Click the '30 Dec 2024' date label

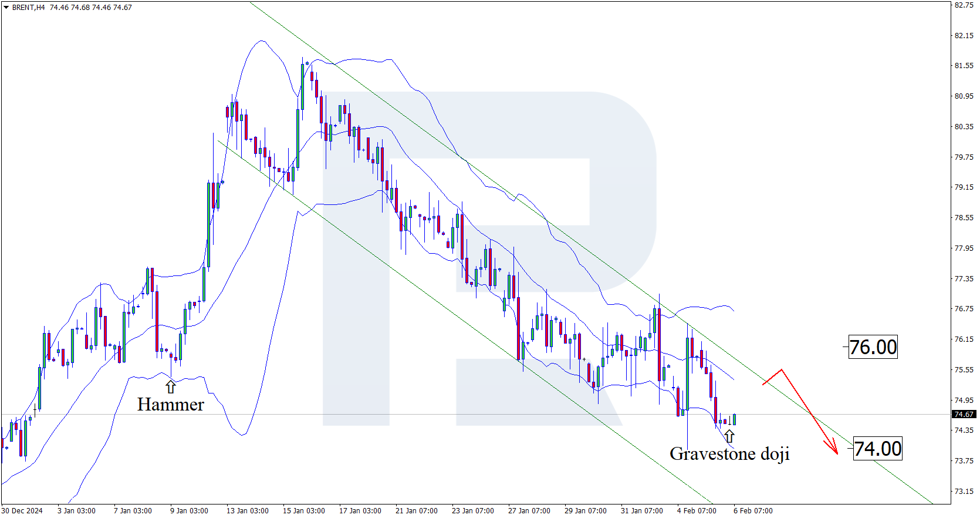pos(22,511)
